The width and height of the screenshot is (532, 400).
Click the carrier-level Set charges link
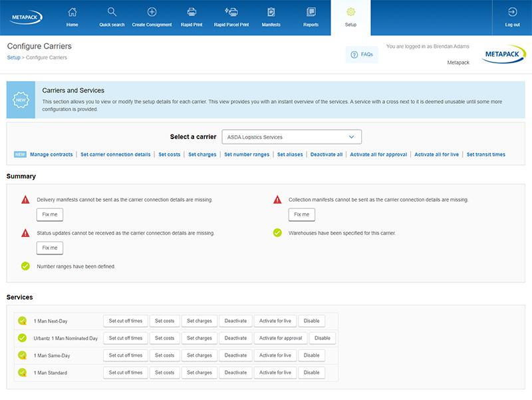coord(202,154)
